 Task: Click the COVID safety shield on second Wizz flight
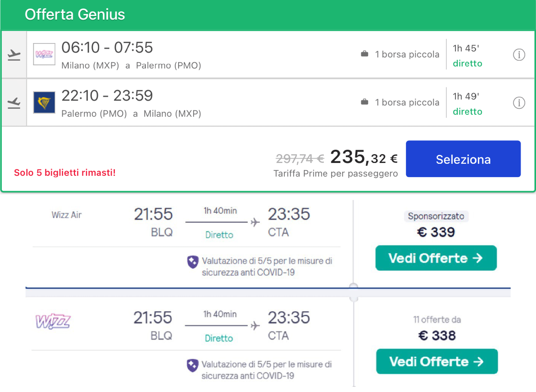click(192, 365)
